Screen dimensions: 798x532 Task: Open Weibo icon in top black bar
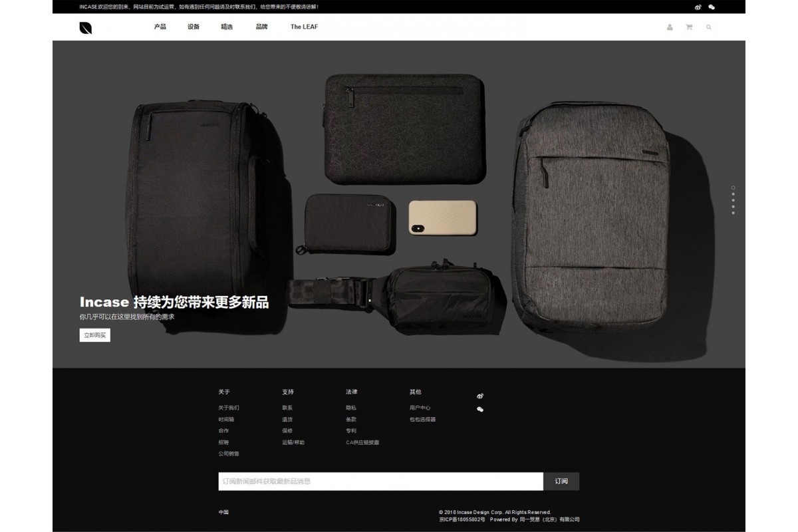(698, 7)
